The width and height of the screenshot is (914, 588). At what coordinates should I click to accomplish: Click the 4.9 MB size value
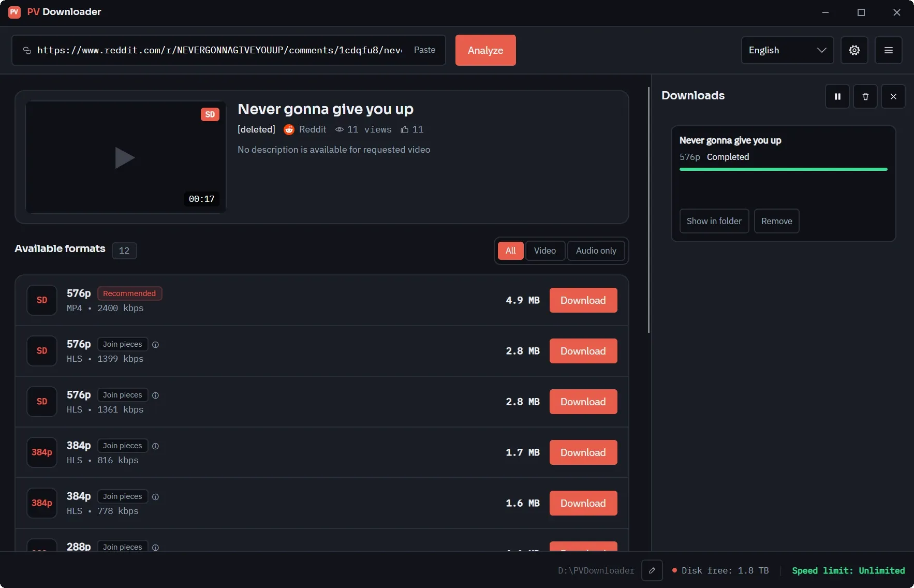(523, 300)
